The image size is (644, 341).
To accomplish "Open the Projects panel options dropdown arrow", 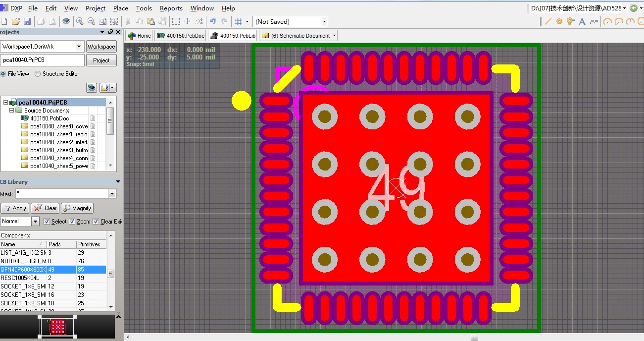I will pyautogui.click(x=102, y=32).
